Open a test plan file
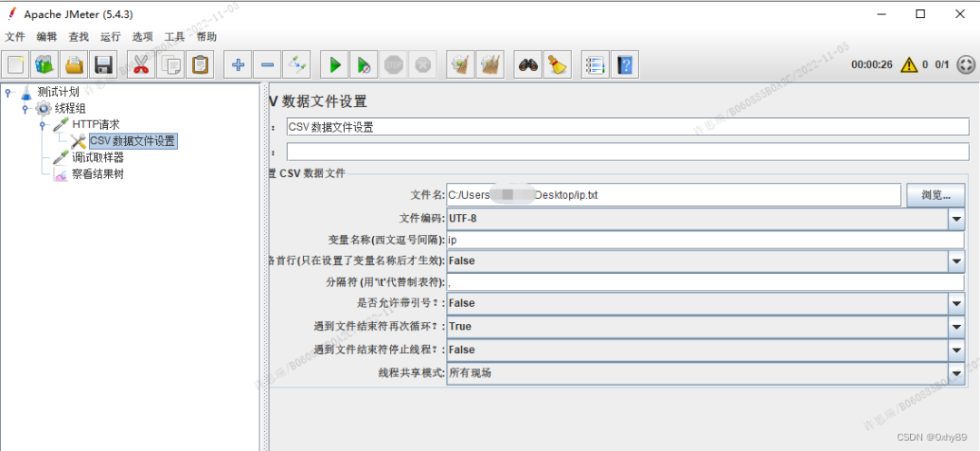Viewport: 980px width, 451px height. click(x=73, y=64)
